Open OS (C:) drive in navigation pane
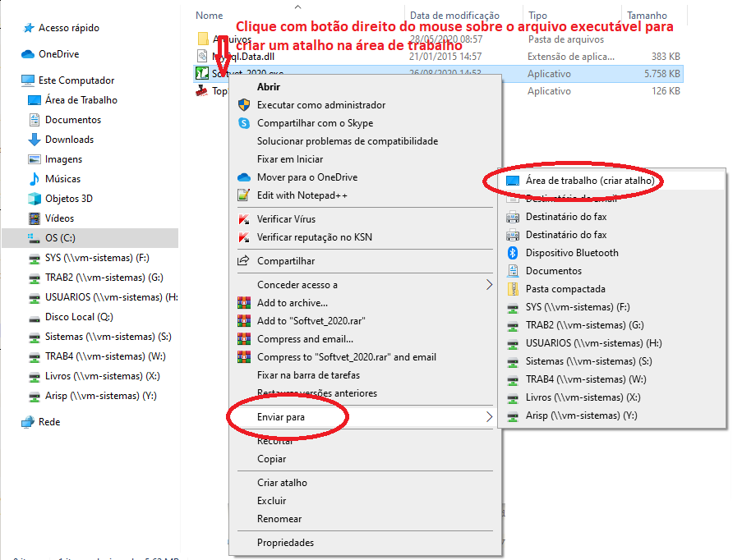Viewport: 742px width, 560px height. coord(60,238)
